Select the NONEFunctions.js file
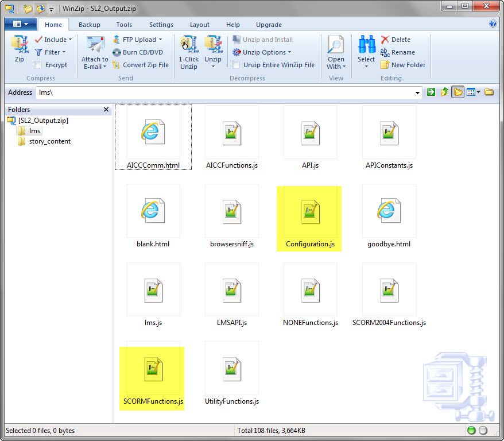The width and height of the screenshot is (504, 441). click(x=310, y=295)
